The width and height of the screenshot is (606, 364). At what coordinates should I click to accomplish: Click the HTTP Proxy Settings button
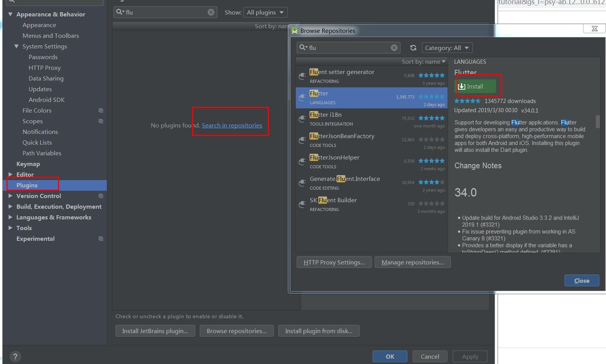[334, 262]
